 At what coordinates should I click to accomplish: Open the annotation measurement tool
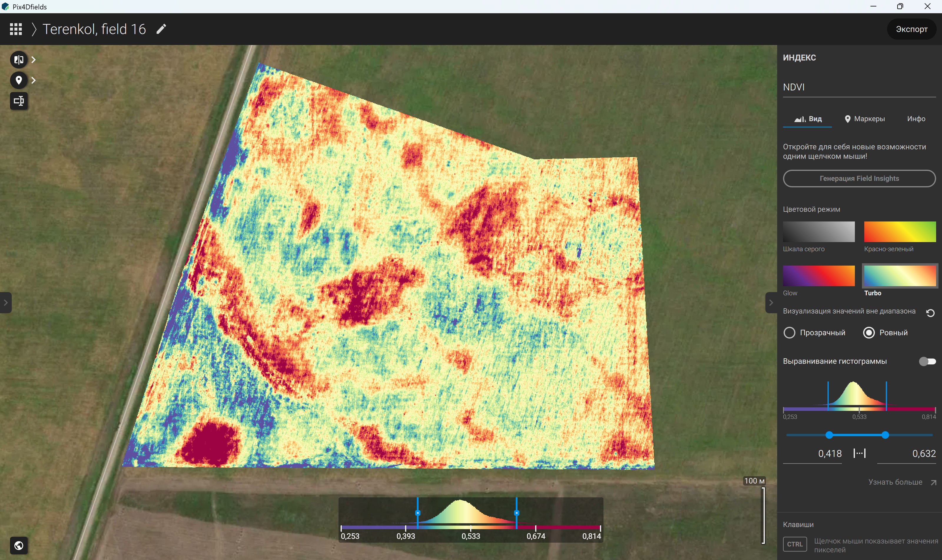(x=19, y=101)
